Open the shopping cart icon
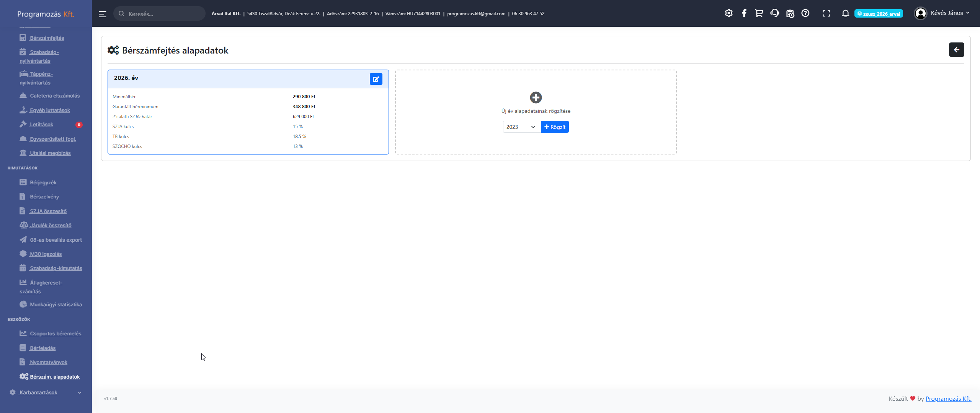980x413 pixels. (759, 13)
